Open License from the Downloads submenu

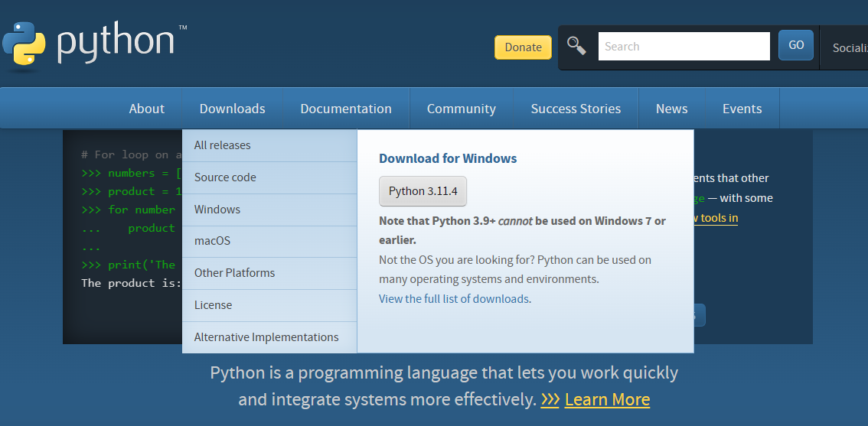point(269,305)
